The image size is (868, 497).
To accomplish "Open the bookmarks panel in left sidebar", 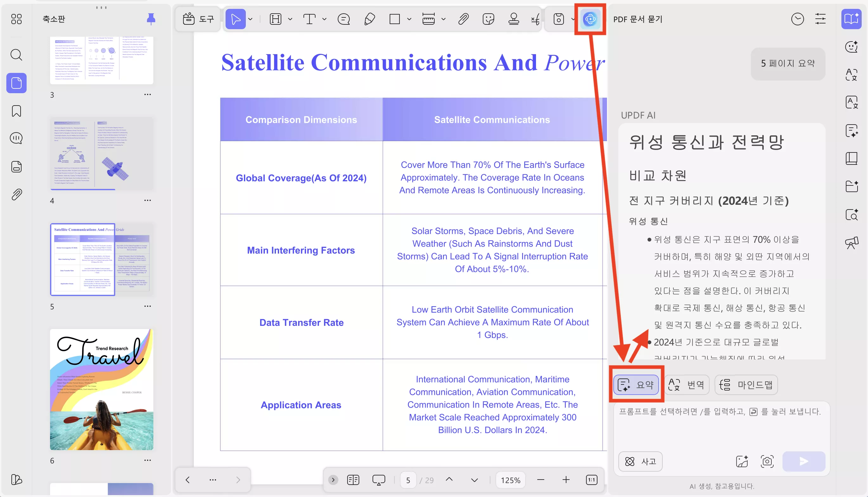I will tap(16, 111).
